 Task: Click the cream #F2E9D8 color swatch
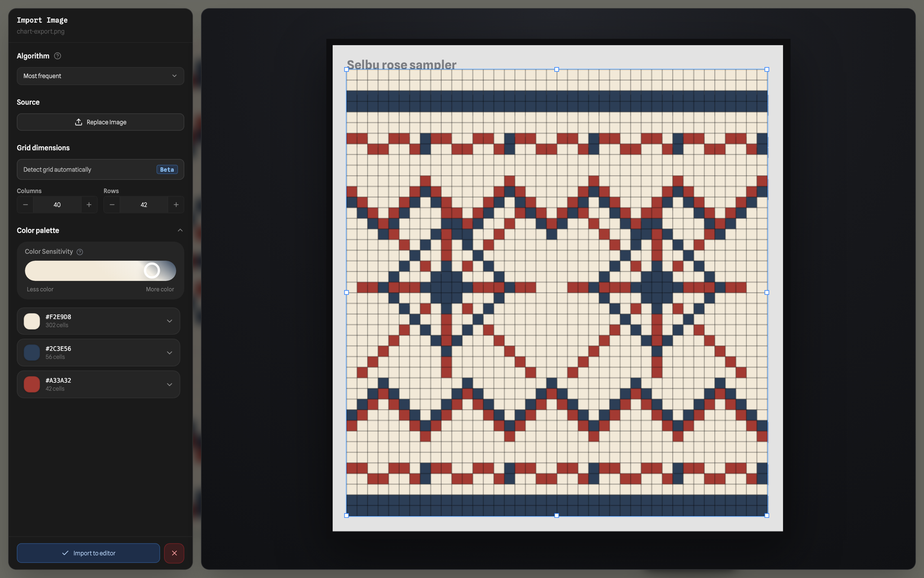pos(32,321)
